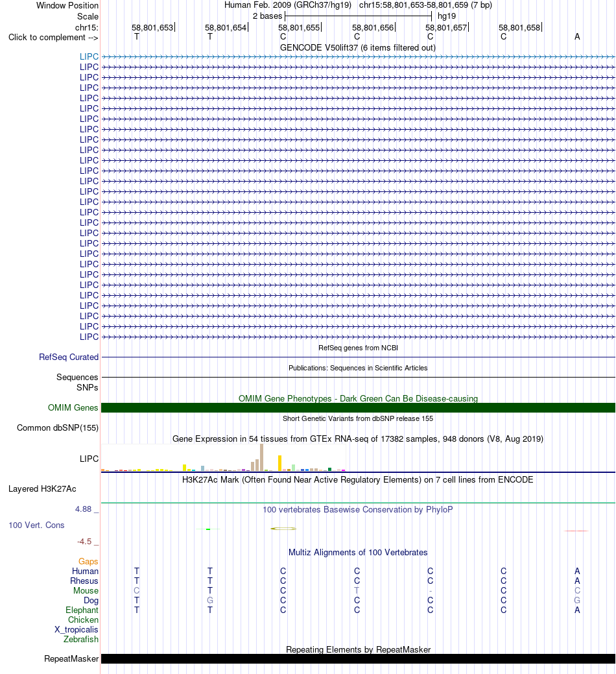Screen dimensions: 616x674
Task: Click the Window Position label
Action: (x=67, y=6)
